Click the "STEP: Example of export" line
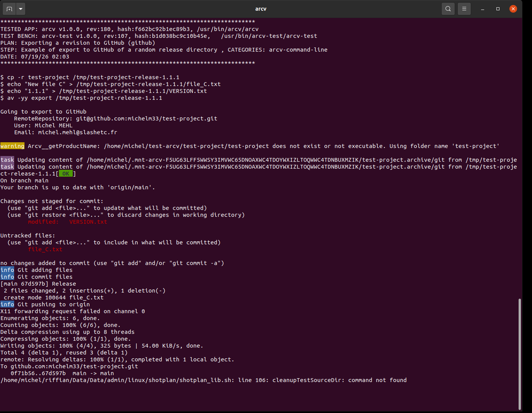Screen dimensions: 532x413 click(164, 50)
